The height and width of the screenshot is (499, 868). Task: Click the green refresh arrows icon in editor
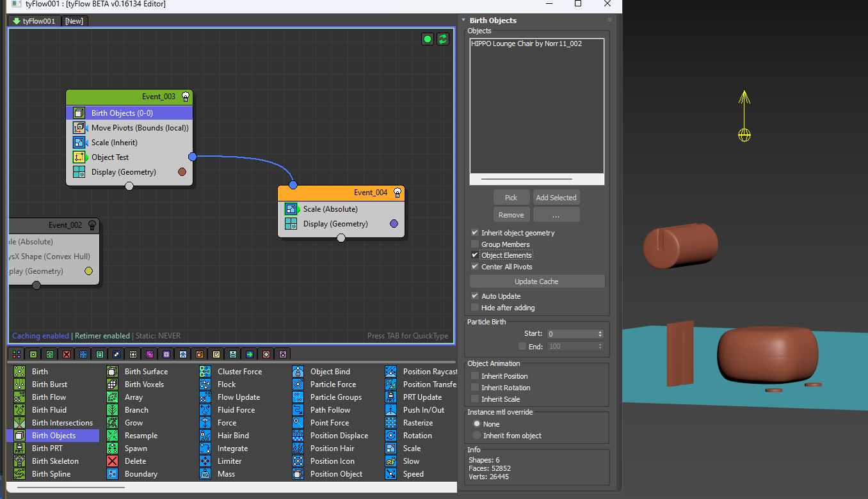pyautogui.click(x=443, y=39)
